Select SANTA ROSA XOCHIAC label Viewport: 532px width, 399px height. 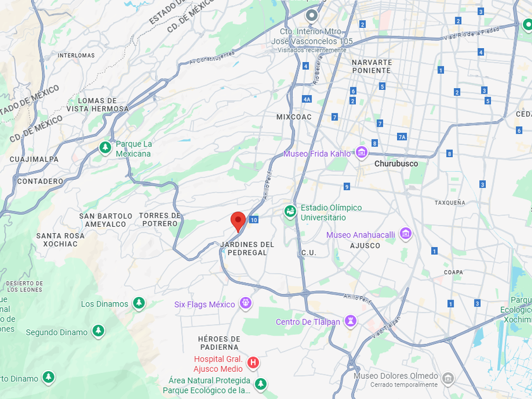pos(60,239)
